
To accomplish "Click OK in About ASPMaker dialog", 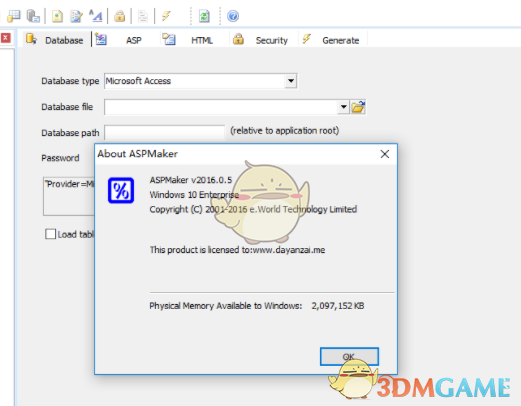I will [x=349, y=356].
